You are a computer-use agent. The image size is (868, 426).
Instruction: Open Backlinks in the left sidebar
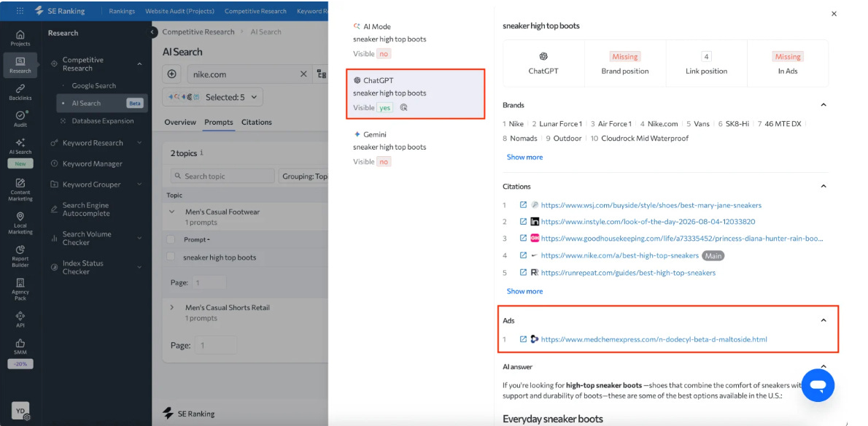coord(20,93)
